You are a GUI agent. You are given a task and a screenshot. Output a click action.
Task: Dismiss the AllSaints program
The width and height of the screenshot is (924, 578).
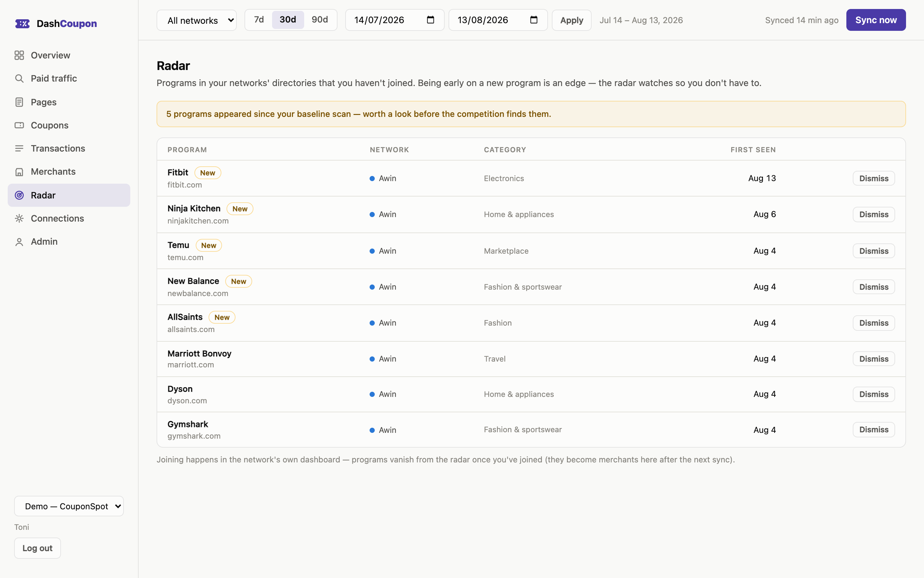(x=874, y=323)
